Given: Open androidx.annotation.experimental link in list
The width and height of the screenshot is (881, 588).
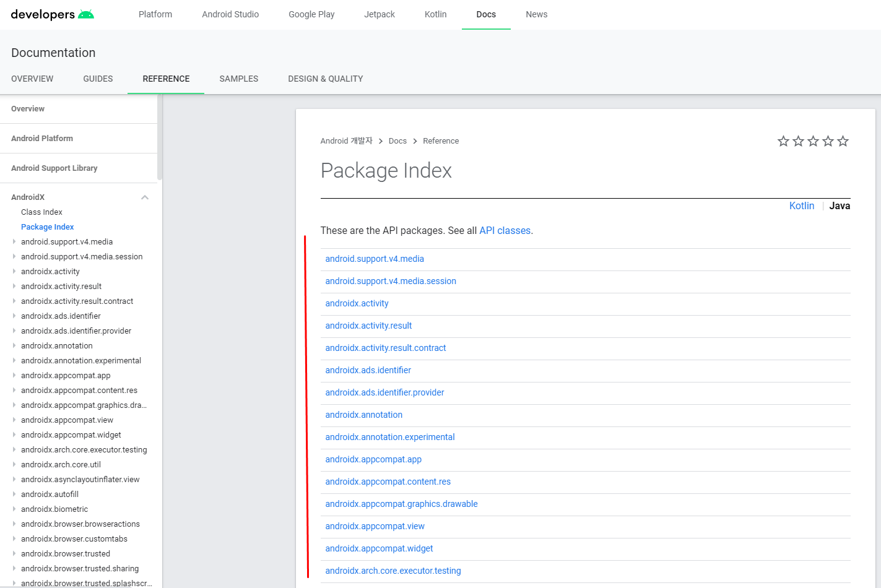Looking at the screenshot, I should [x=390, y=437].
